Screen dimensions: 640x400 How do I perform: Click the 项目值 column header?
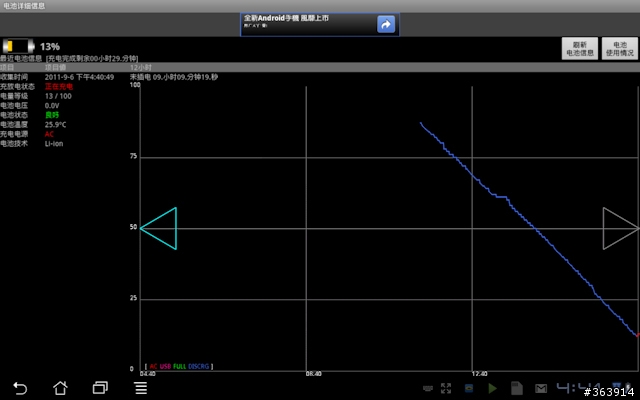[55, 67]
